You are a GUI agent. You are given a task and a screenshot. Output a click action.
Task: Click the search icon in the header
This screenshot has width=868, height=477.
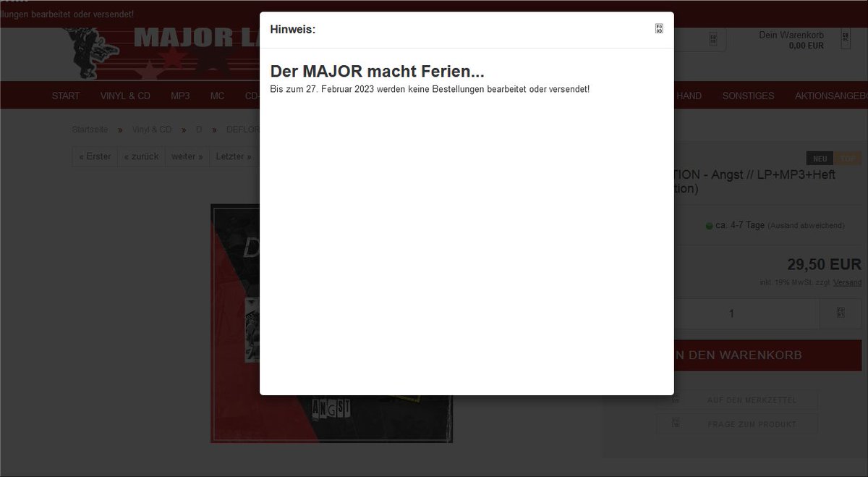(x=713, y=39)
